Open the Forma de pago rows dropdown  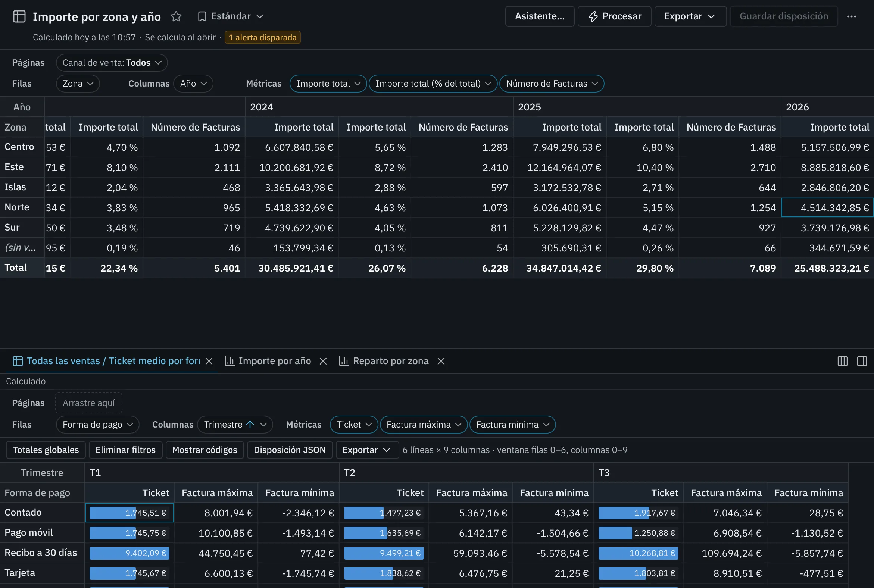click(x=97, y=425)
